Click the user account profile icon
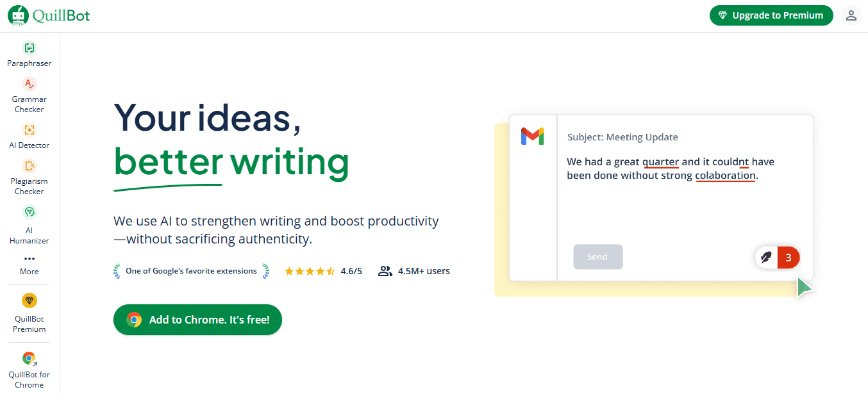The image size is (868, 394). [x=851, y=15]
